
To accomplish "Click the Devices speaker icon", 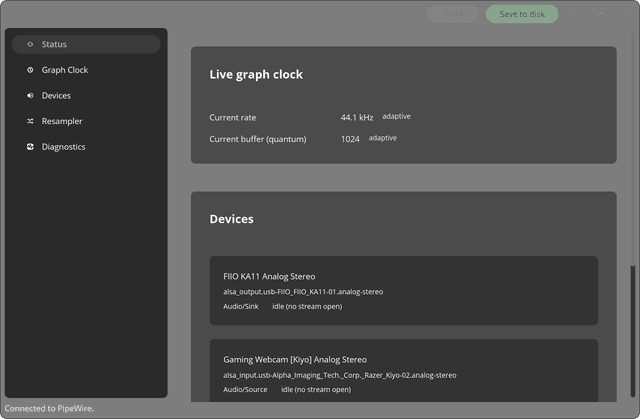I will [30, 95].
